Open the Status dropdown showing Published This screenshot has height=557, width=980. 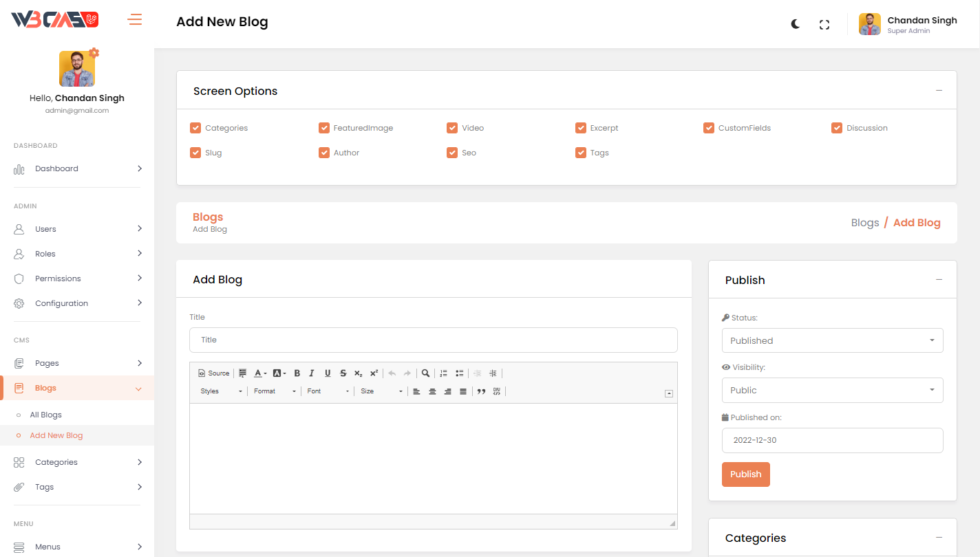pyautogui.click(x=832, y=340)
